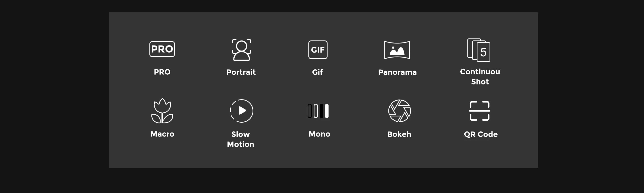Choose the GIF mode icon

318,50
